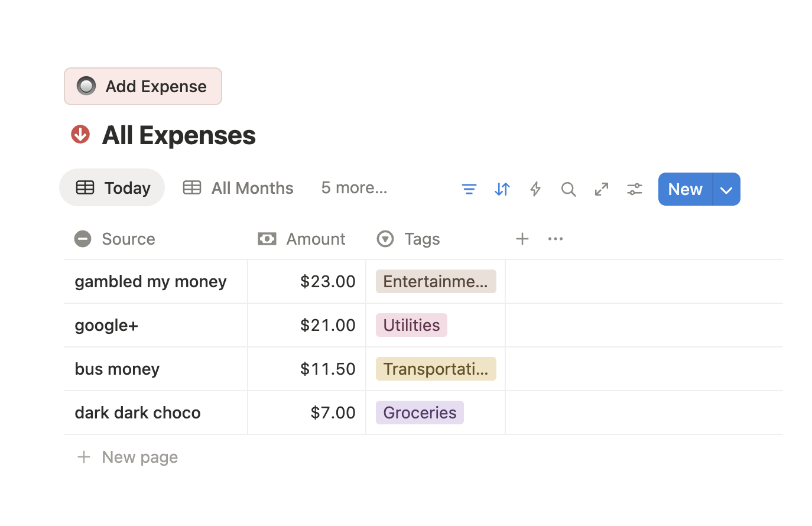
Task: Click the automations lightning icon
Action: click(535, 189)
